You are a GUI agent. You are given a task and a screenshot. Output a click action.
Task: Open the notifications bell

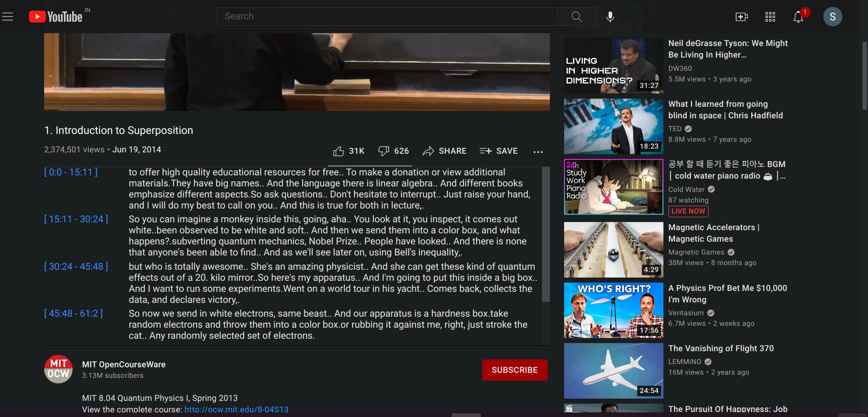(799, 17)
